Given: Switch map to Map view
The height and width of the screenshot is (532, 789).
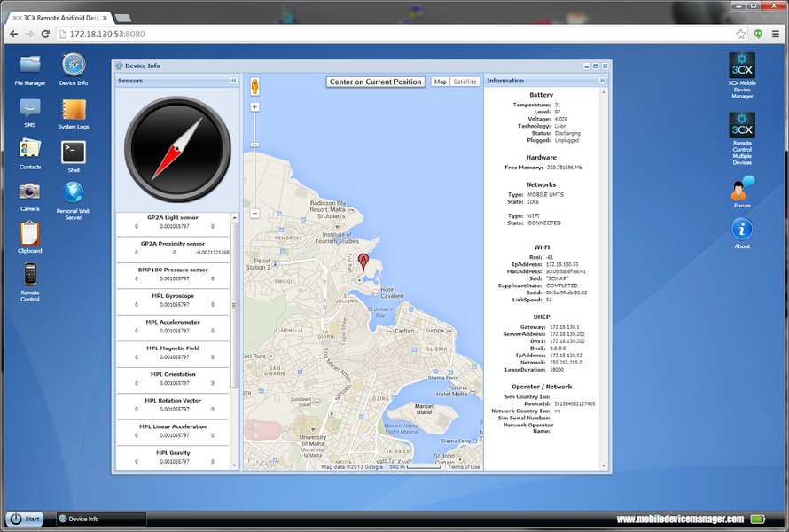Looking at the screenshot, I should 441,82.
